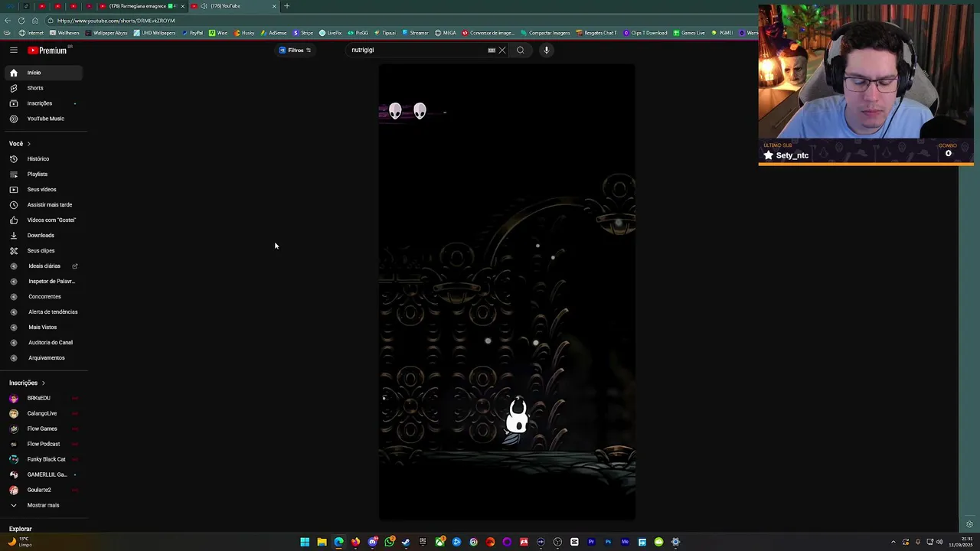
Task: Open Goularte2 channel subscription
Action: 42,490
